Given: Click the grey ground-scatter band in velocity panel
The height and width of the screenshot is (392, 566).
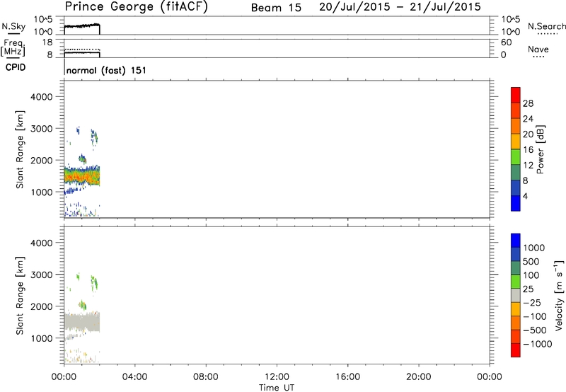Looking at the screenshot, I should (x=82, y=323).
